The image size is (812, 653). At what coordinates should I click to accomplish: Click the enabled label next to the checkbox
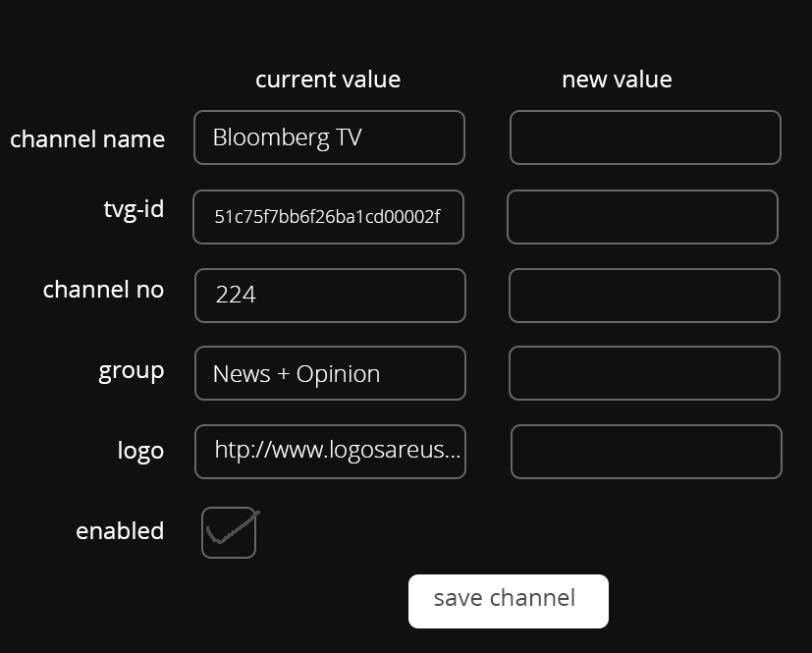pyautogui.click(x=120, y=531)
